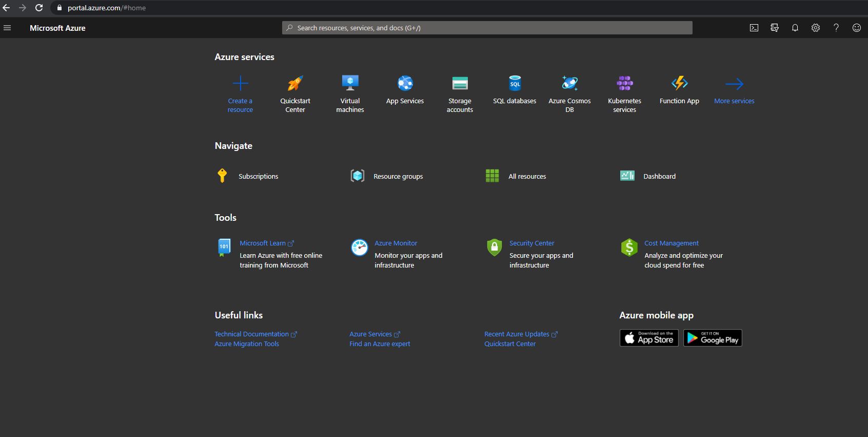Image resolution: width=868 pixels, height=437 pixels.
Task: Send feedback via the smiley icon
Action: 856,28
